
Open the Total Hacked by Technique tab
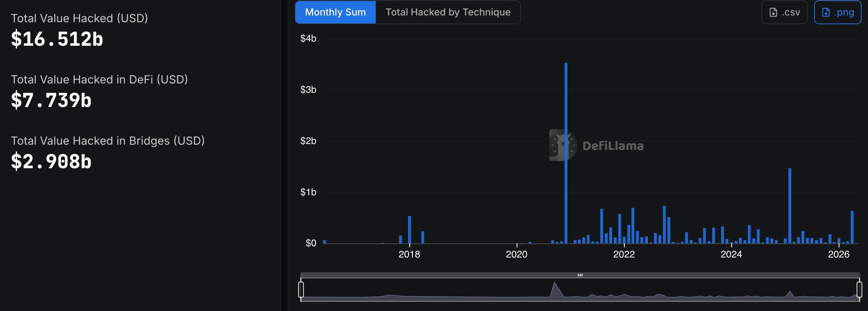(448, 12)
